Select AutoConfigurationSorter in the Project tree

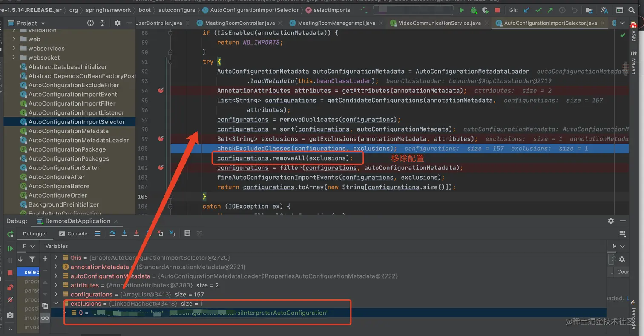(60, 168)
